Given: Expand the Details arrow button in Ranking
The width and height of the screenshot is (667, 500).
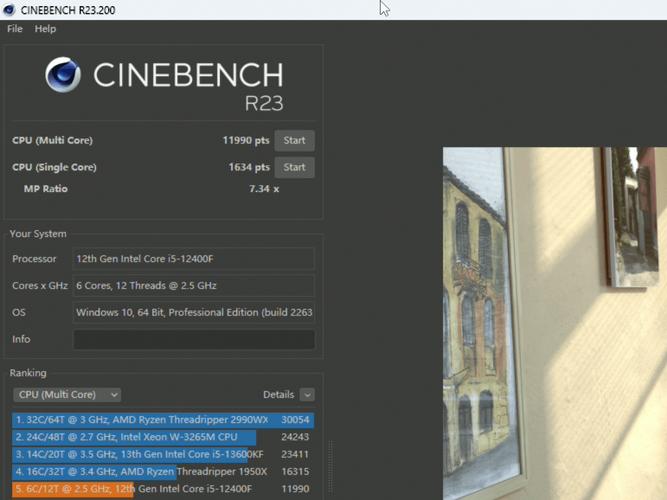Looking at the screenshot, I should 306,395.
